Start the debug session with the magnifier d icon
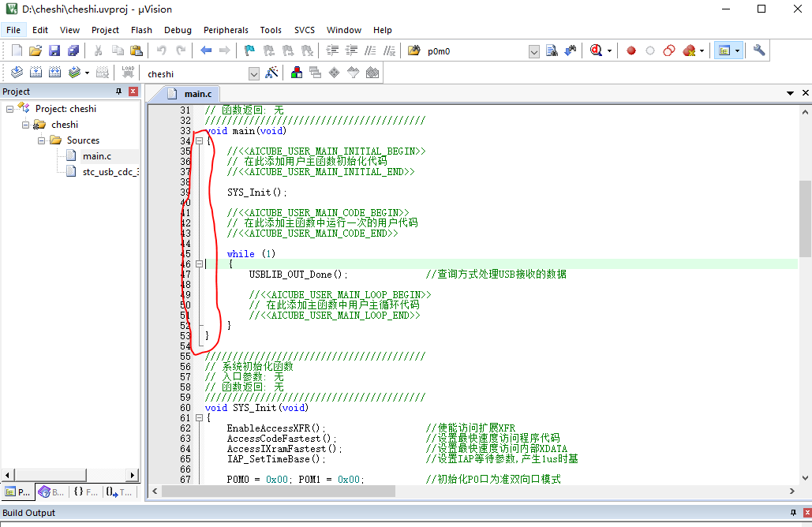Viewport: 812px width, 527px height. pyautogui.click(x=596, y=50)
